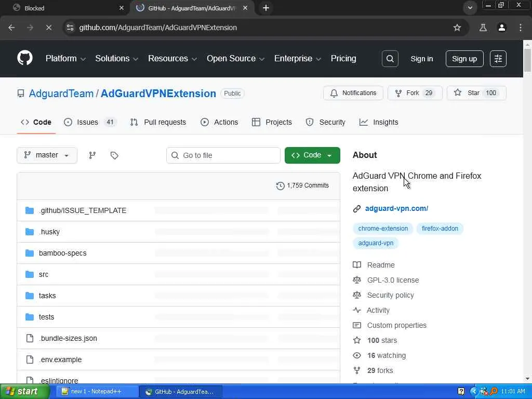Click the branches icon next to master
Viewport: 532px width, 399px height.
tap(92, 155)
